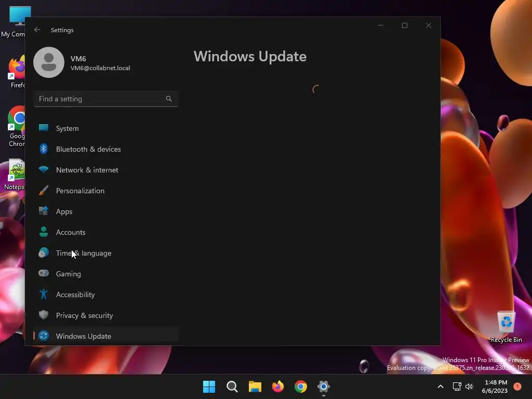Select the System category
Image resolution: width=532 pixels, height=399 pixels.
106,128
